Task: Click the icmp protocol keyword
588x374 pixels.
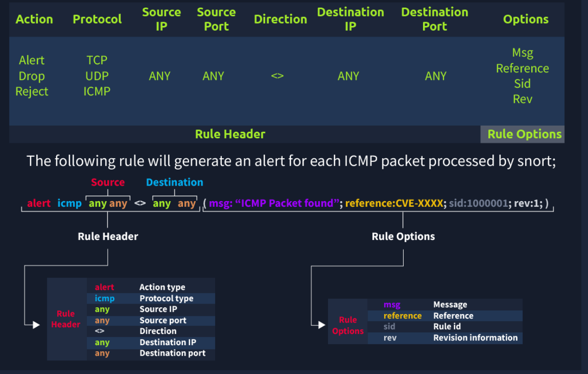Action: coord(69,203)
